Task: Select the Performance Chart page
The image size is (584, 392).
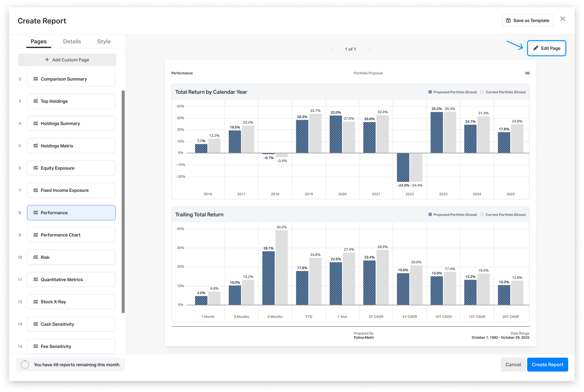Action: point(71,235)
